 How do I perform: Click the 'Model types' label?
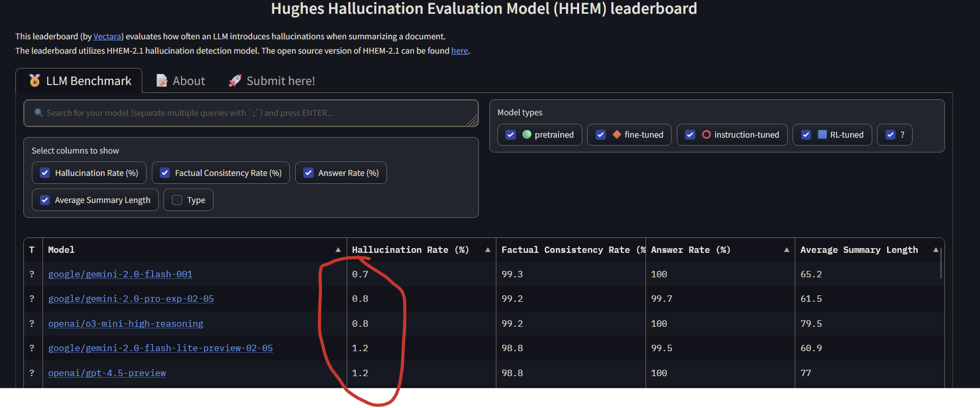pyautogui.click(x=520, y=112)
